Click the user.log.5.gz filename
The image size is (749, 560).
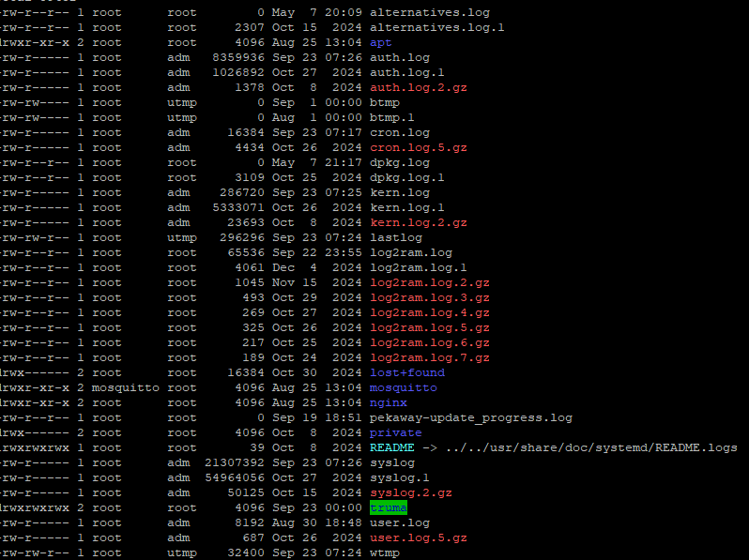tap(418, 537)
